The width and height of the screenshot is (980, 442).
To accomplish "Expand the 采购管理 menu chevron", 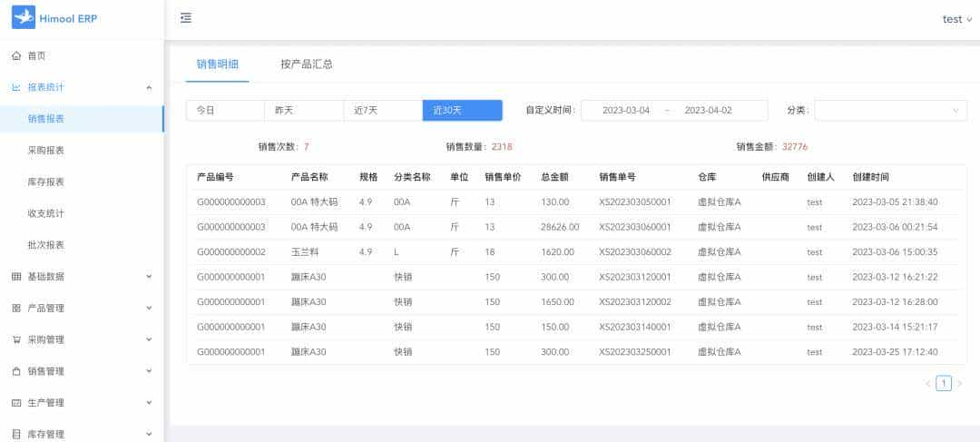I will 149,339.
